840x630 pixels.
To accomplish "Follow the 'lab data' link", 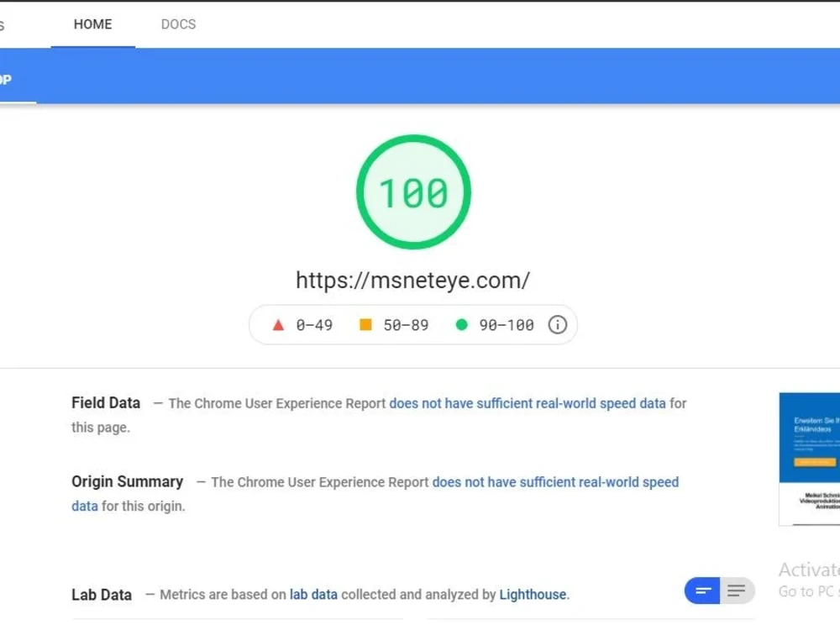I will pyautogui.click(x=313, y=595).
